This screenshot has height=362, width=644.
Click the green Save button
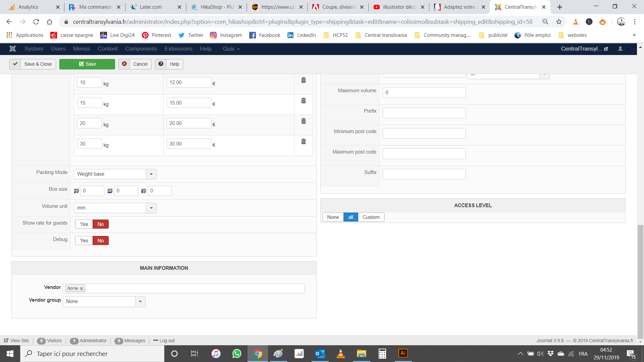(x=87, y=64)
